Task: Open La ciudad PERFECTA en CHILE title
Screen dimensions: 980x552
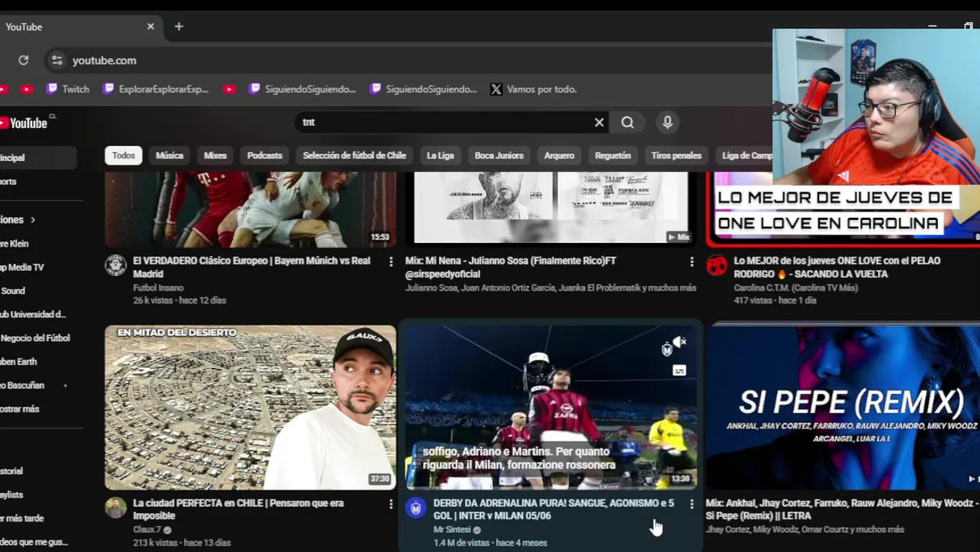Action: click(238, 509)
